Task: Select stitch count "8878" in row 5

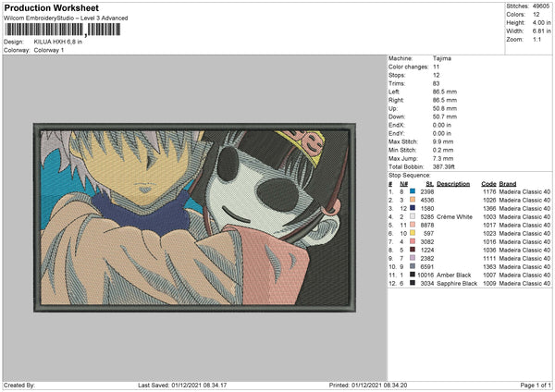Action: coord(426,225)
